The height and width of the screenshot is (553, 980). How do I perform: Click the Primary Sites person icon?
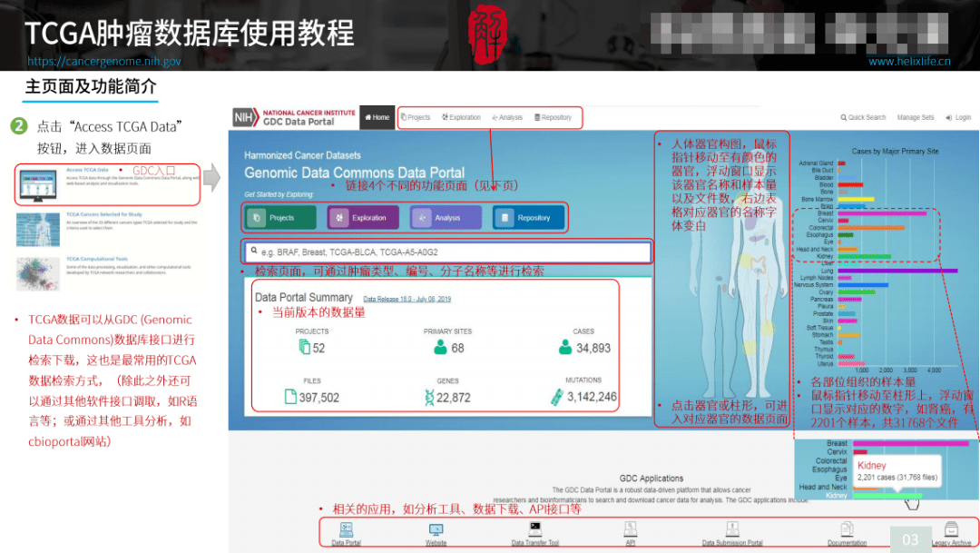pyautogui.click(x=440, y=347)
